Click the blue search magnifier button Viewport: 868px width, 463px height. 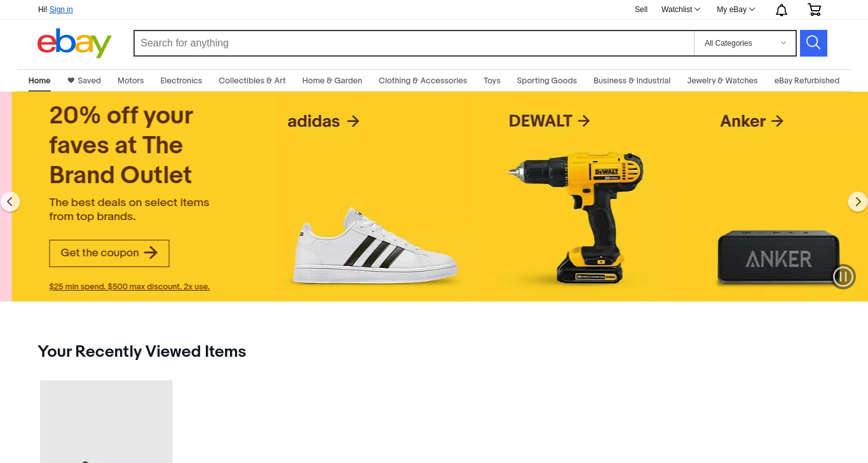813,43
